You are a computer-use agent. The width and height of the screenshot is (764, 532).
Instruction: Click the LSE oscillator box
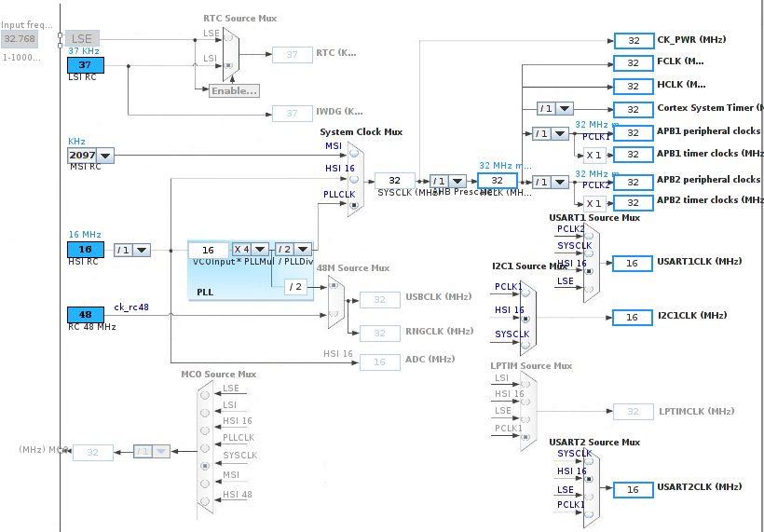click(x=82, y=38)
